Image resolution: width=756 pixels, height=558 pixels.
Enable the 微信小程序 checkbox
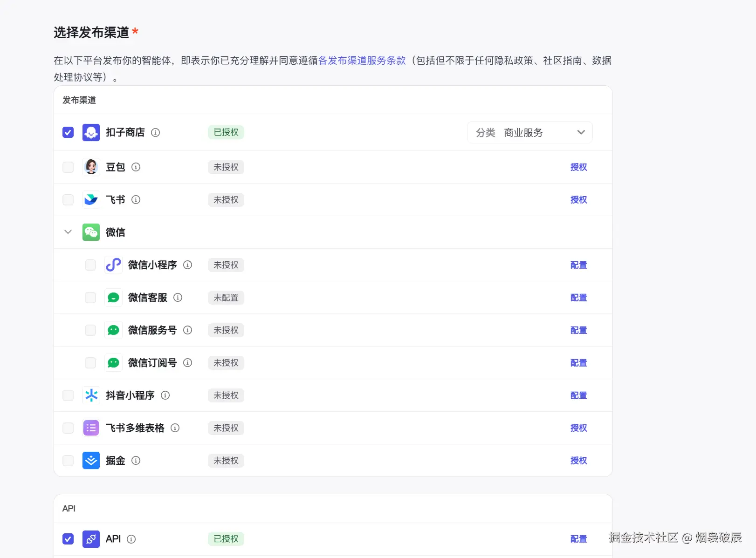(90, 265)
